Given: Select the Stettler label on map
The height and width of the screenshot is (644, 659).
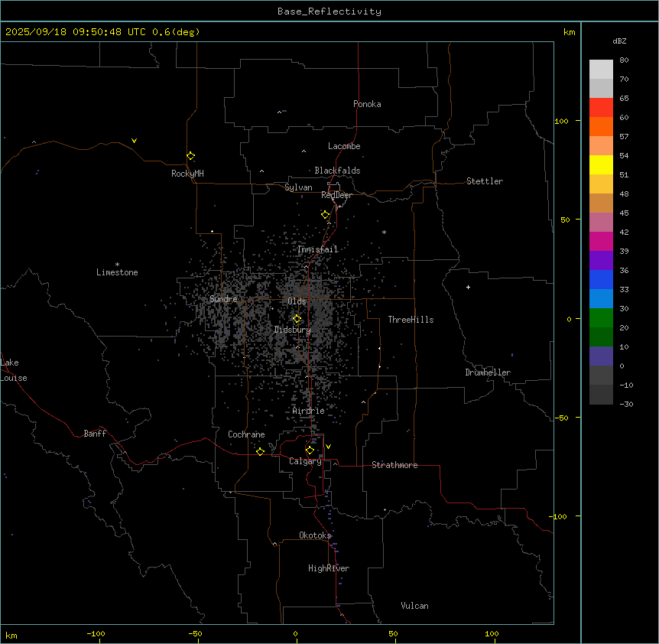Looking at the screenshot, I should 485,181.
